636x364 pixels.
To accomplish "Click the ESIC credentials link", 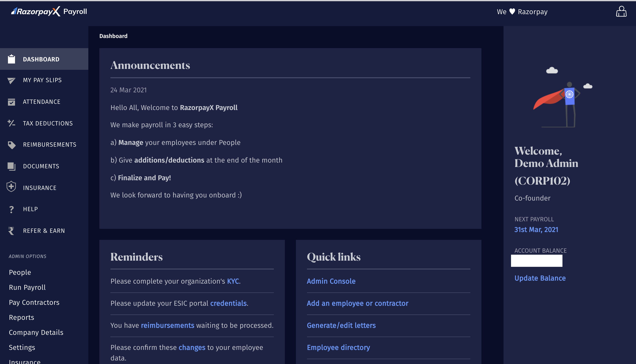I will pos(228,303).
